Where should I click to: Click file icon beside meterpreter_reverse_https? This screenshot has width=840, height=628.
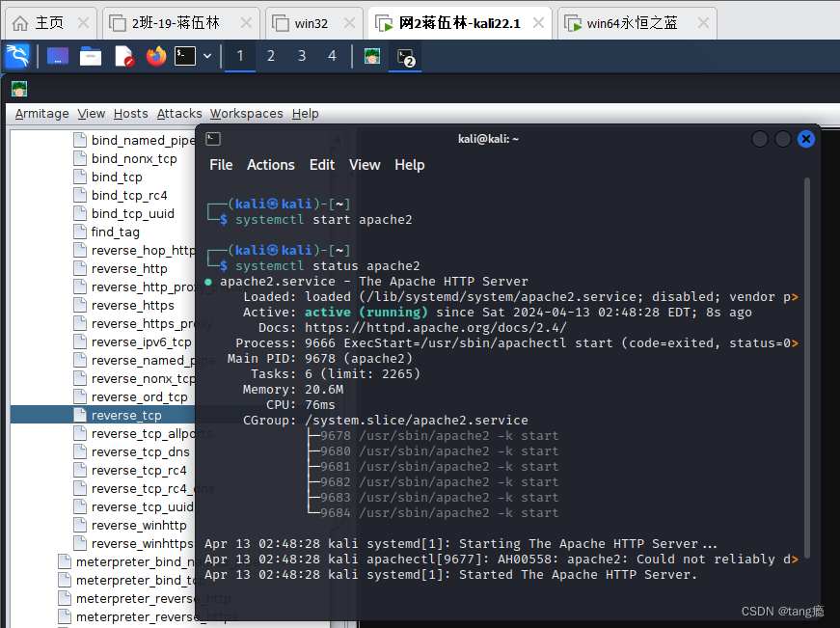coord(65,616)
